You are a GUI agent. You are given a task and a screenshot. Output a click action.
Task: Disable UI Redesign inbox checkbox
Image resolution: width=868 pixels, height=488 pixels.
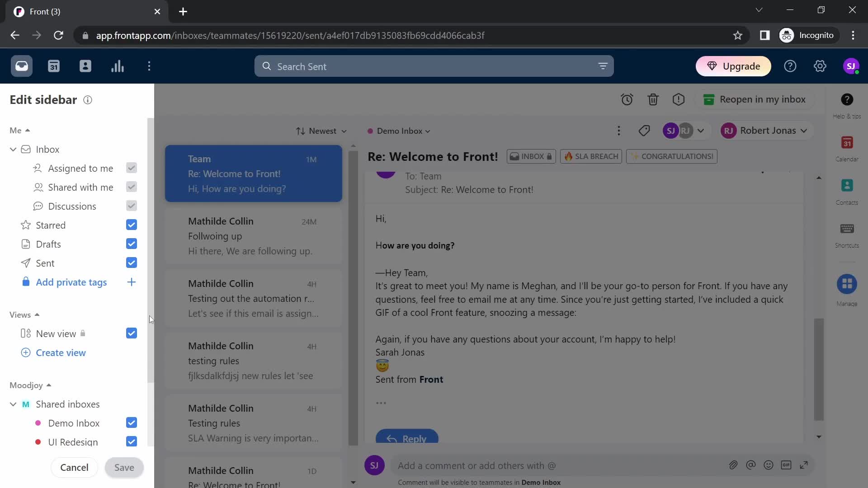[x=131, y=442]
